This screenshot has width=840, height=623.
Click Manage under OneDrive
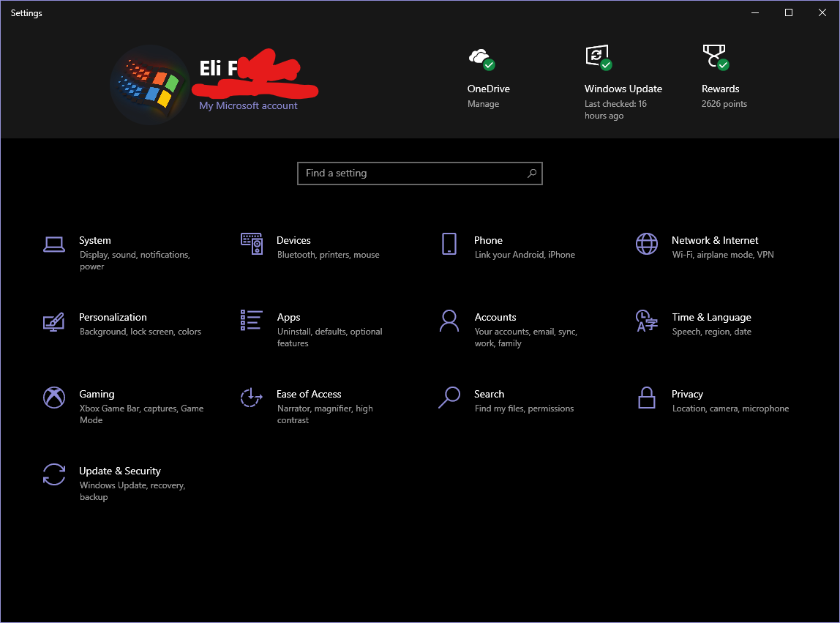click(x=483, y=103)
